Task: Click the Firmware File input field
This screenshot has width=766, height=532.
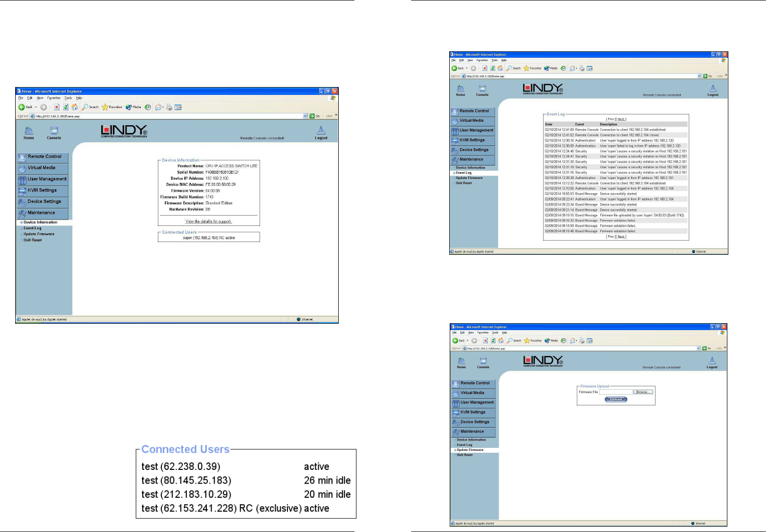Action: (x=615, y=392)
